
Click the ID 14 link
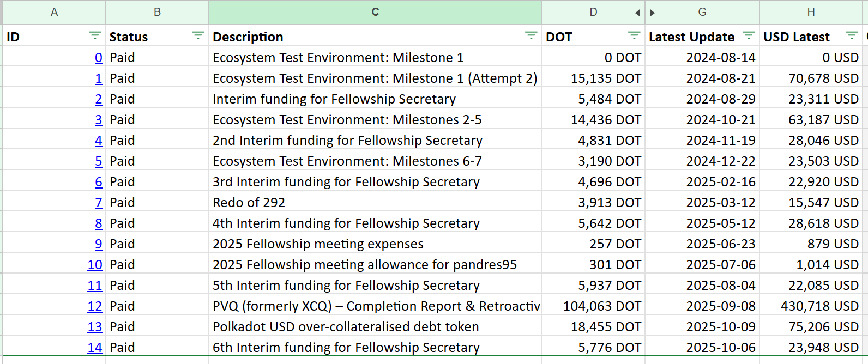95,348
